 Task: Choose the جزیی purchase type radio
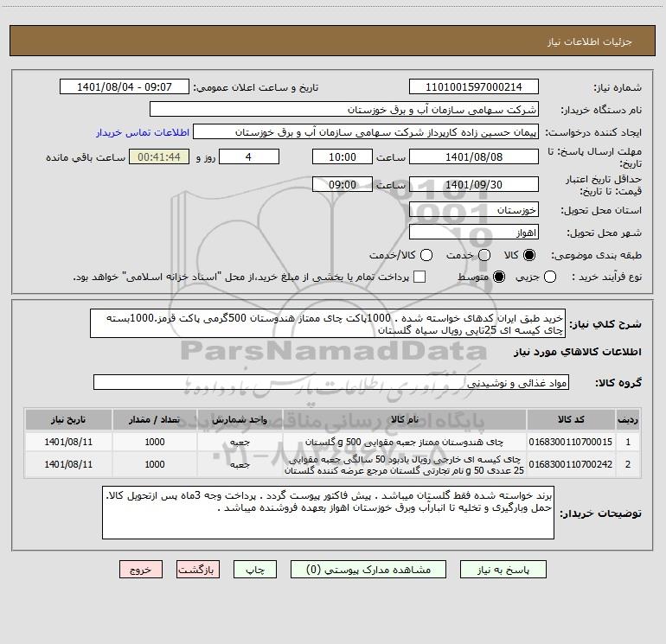click(550, 277)
